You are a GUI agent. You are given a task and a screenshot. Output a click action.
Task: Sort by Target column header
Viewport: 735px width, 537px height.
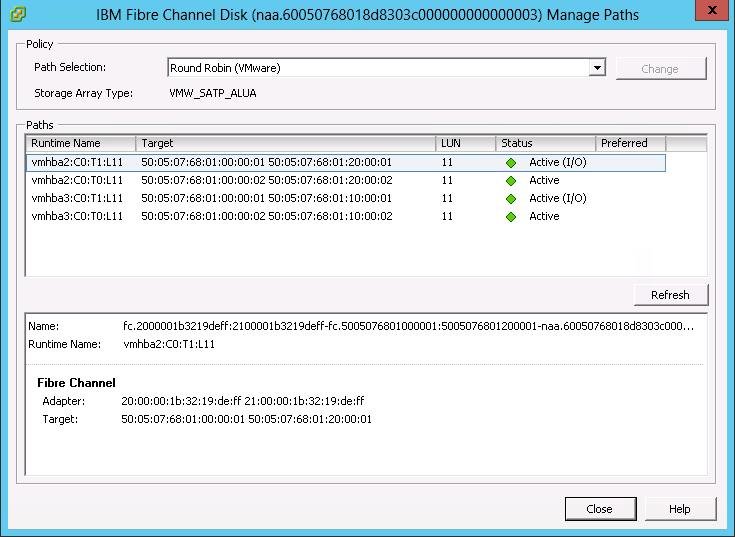coord(285,143)
